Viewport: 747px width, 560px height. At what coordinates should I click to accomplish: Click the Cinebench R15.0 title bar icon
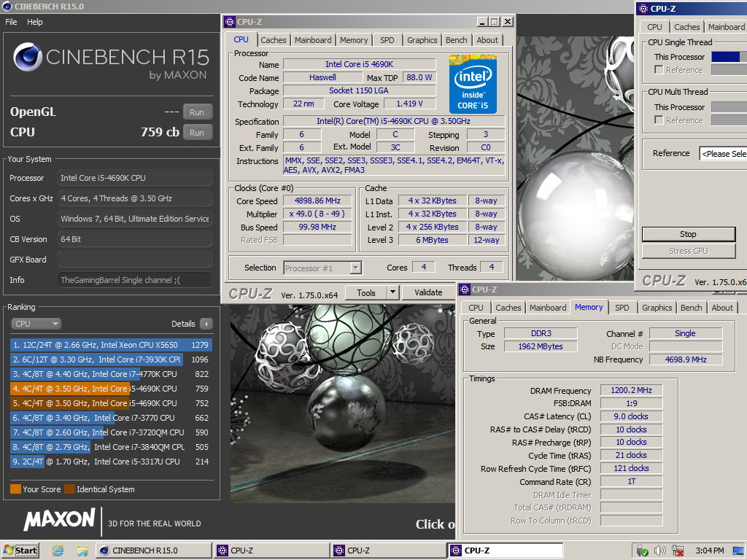pyautogui.click(x=7, y=6)
